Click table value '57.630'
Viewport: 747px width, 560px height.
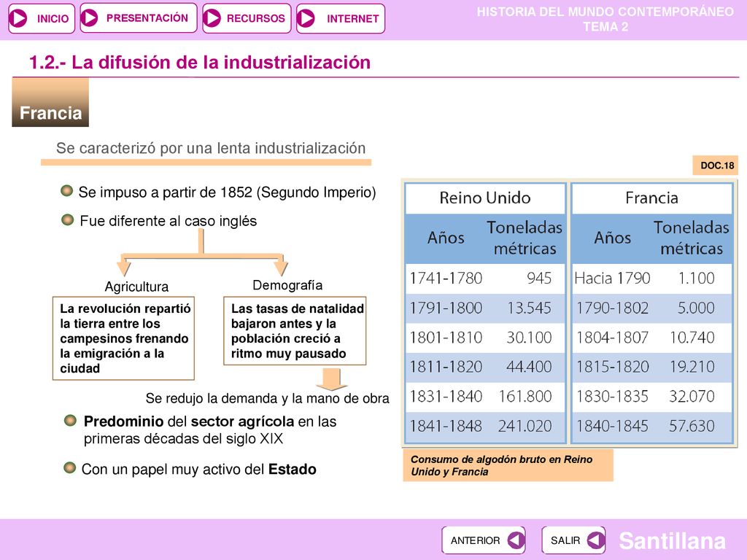tap(692, 426)
